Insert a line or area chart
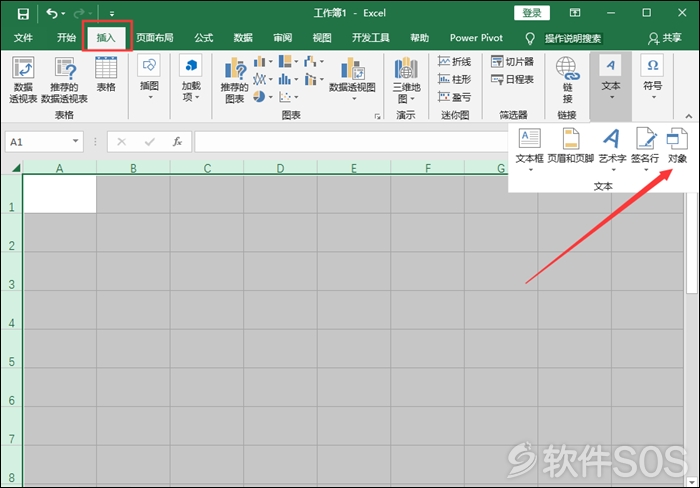The width and height of the screenshot is (700, 488). [x=262, y=79]
